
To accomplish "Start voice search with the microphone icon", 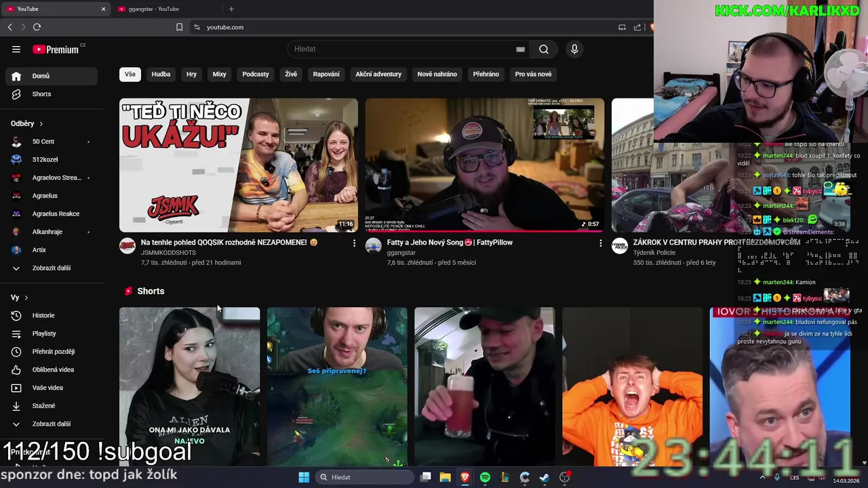I will (574, 49).
